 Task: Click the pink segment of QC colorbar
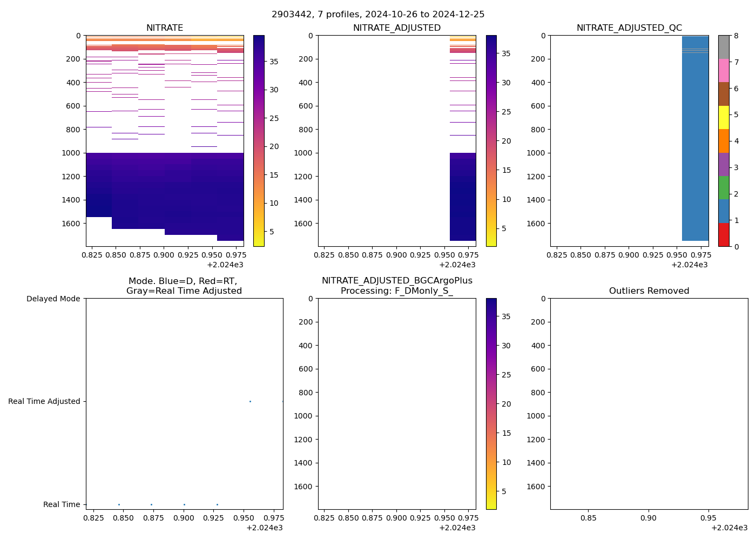(724, 71)
